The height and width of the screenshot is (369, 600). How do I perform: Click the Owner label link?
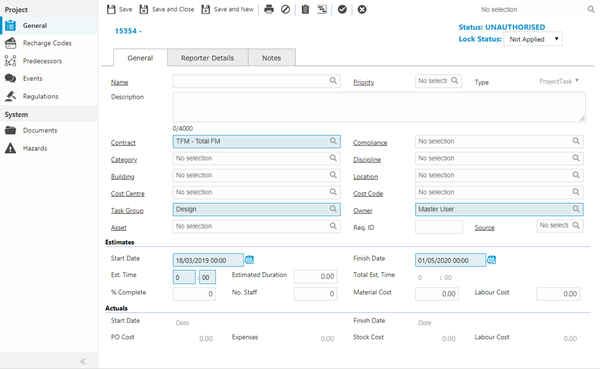tap(363, 211)
